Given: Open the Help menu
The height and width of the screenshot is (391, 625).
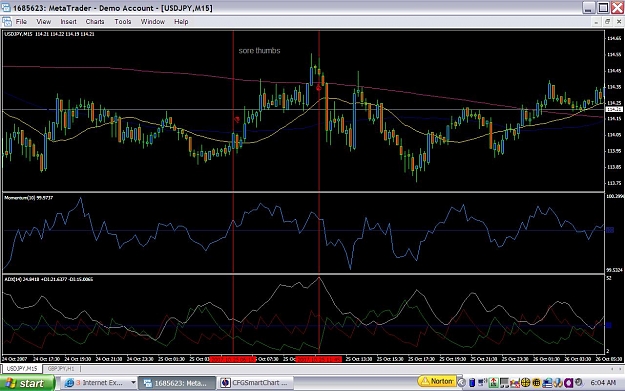Looking at the screenshot, I should 181,22.
